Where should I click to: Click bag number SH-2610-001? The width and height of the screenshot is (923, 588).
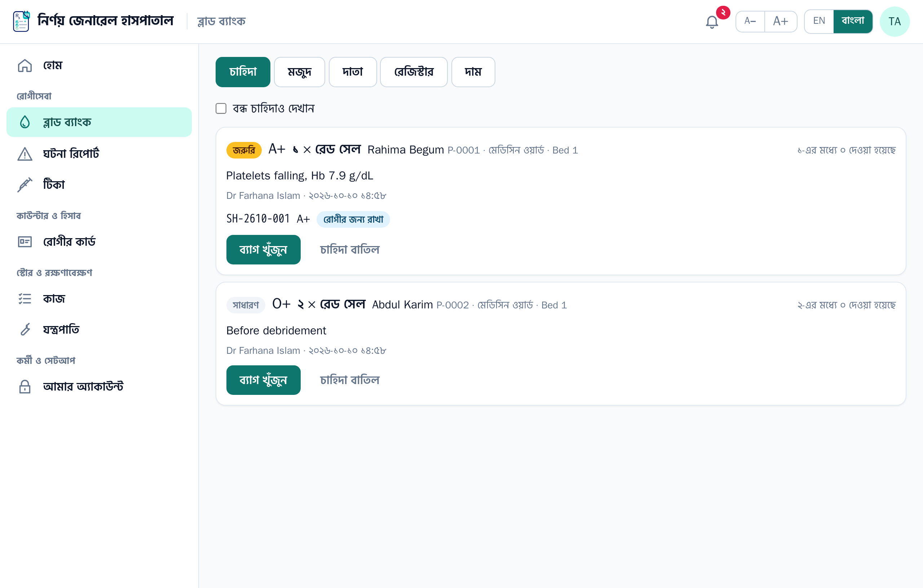point(258,219)
